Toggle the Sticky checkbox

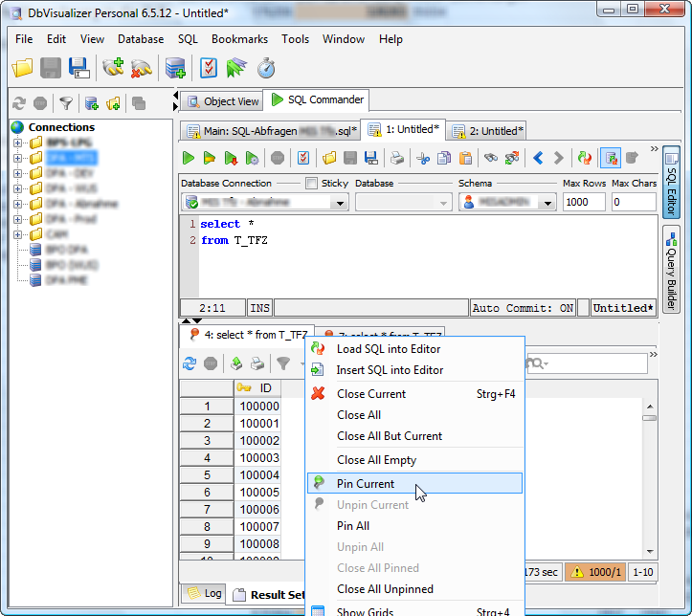click(311, 183)
